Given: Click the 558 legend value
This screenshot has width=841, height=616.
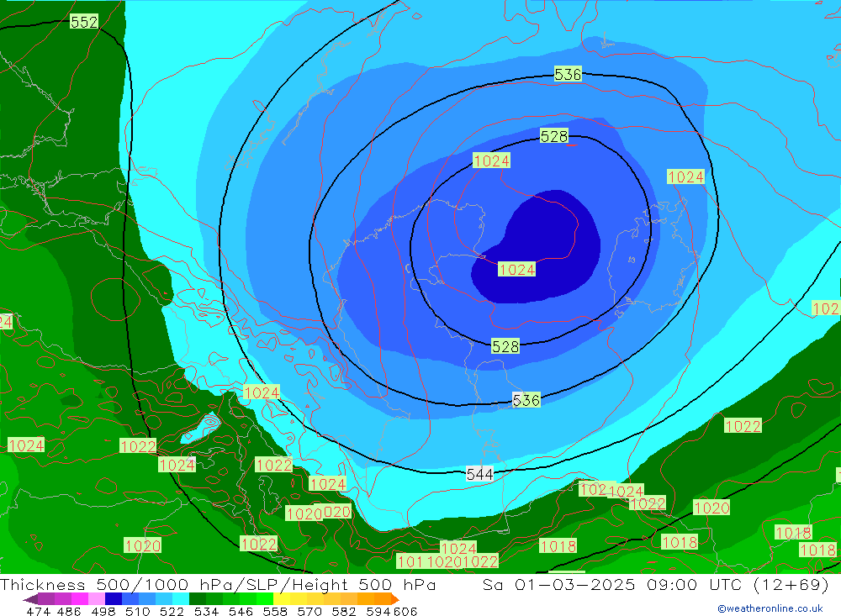Looking at the screenshot, I should 275,611.
